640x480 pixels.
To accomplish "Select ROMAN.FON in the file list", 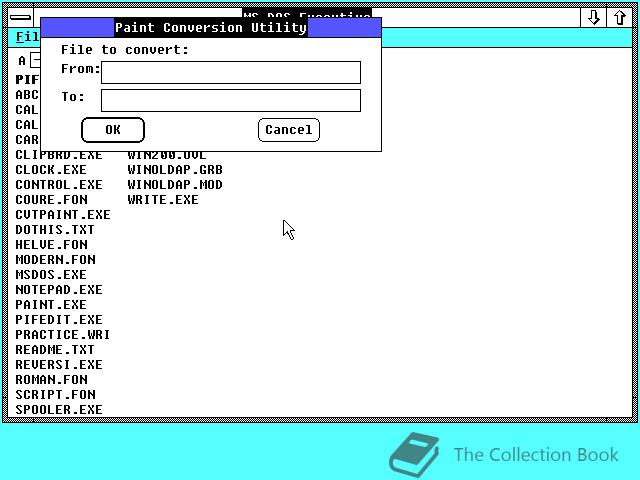I will coord(51,380).
